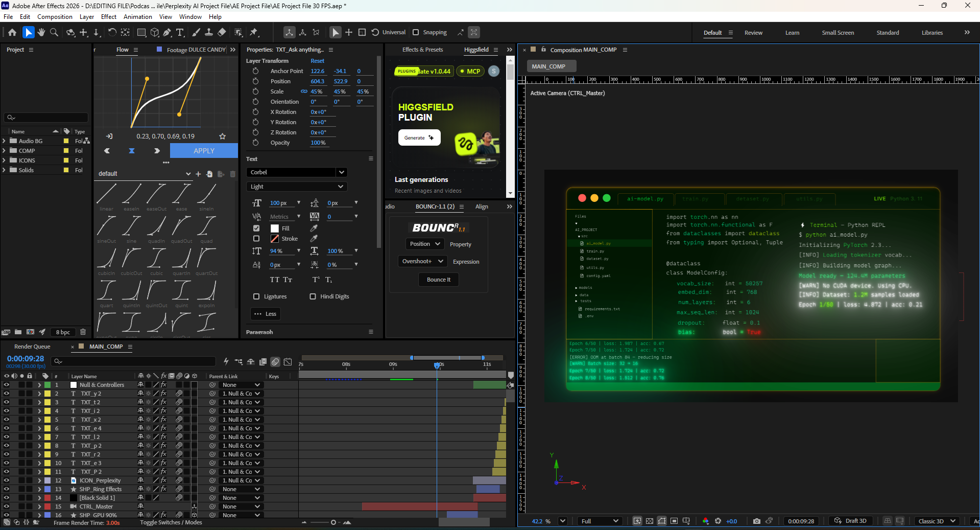980x530 pixels.
Task: Select the Pen tool
Action: coord(167,32)
